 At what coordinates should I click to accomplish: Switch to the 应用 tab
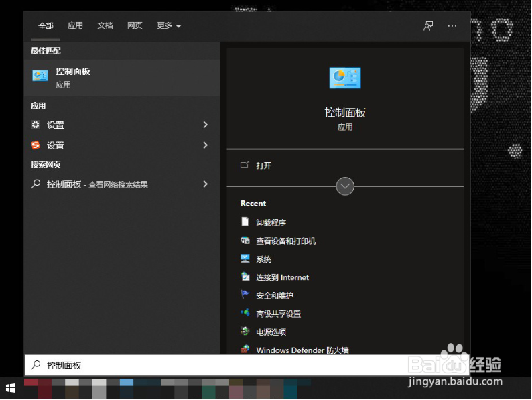75,25
